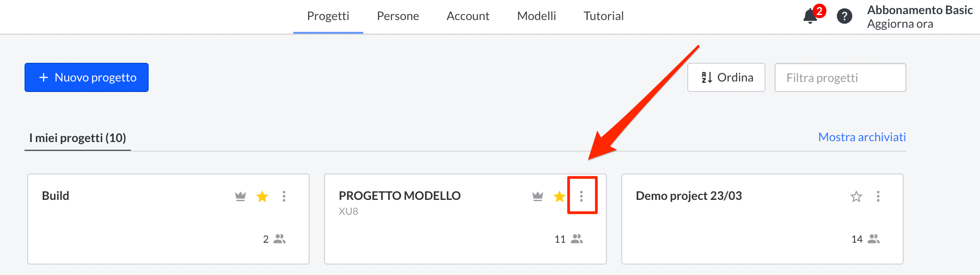Click members icon on Demo project card
Viewport: 980px width, 275px height.
pyautogui.click(x=874, y=239)
